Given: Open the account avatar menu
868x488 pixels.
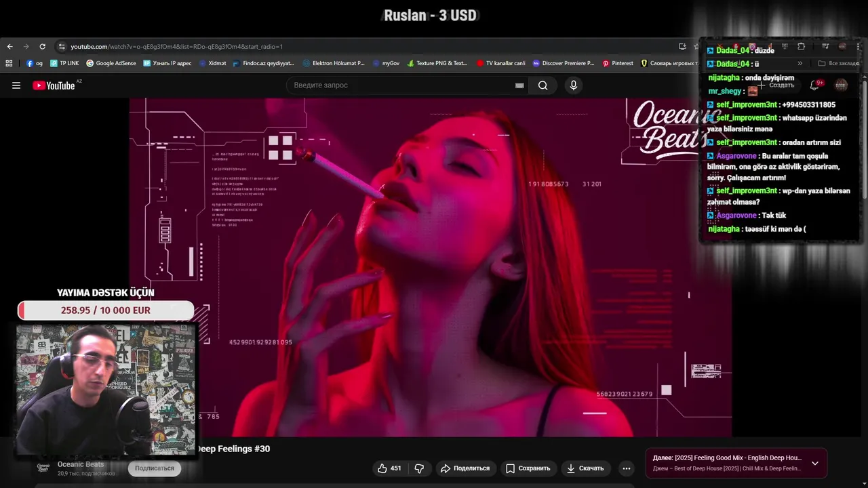Looking at the screenshot, I should pos(841,85).
